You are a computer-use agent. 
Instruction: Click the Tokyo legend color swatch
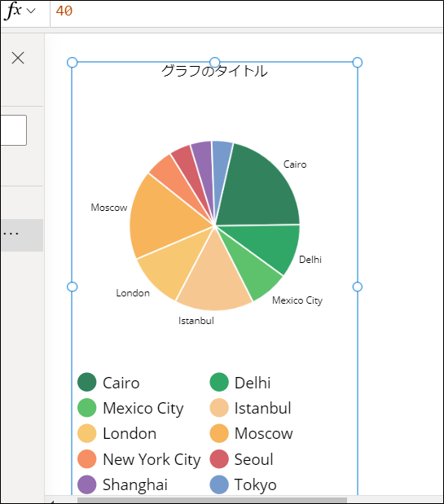pyautogui.click(x=219, y=484)
